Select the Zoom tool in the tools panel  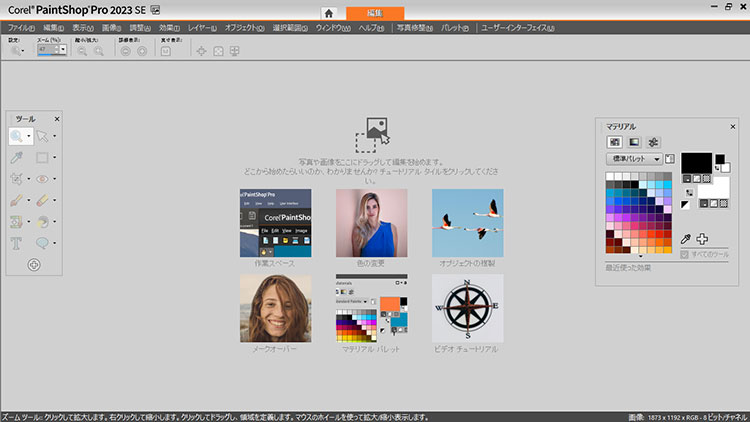click(18, 135)
